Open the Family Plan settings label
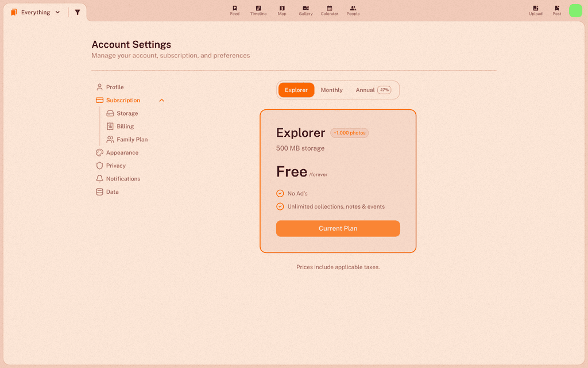588x368 pixels. [x=132, y=139]
